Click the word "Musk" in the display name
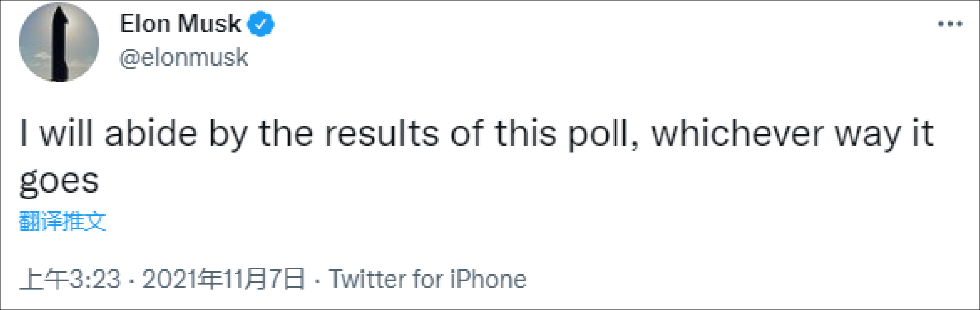The height and width of the screenshot is (310, 980). point(209,24)
